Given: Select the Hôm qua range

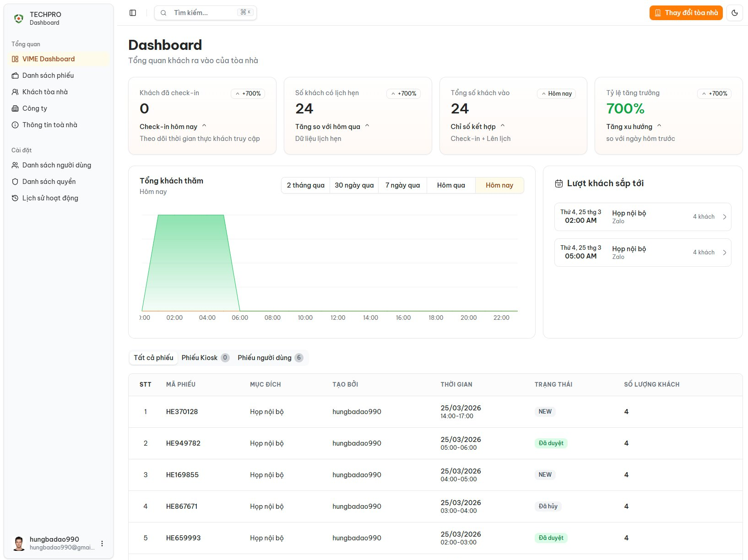Looking at the screenshot, I should click(451, 185).
